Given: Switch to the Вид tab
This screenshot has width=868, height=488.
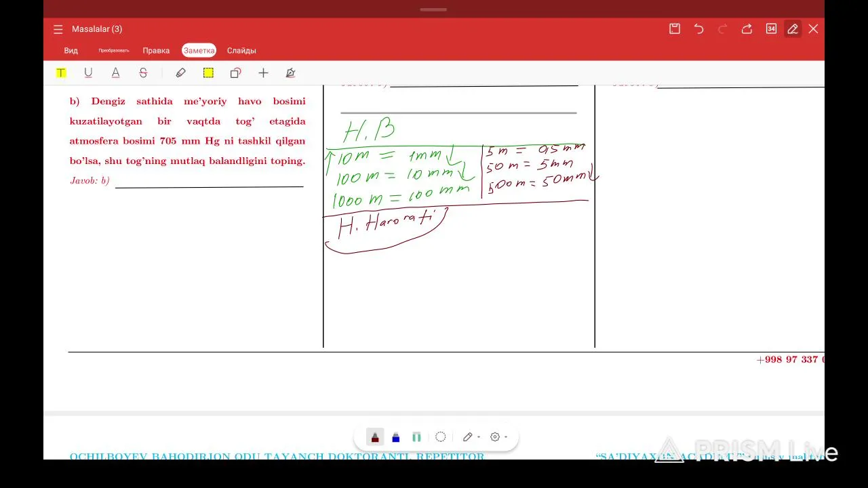Looking at the screenshot, I should 71,50.
